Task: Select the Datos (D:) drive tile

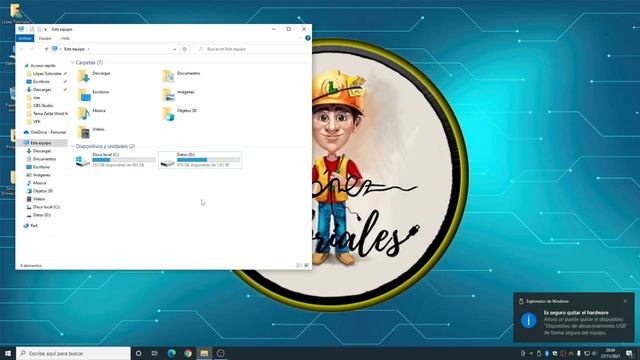Action: pos(200,160)
